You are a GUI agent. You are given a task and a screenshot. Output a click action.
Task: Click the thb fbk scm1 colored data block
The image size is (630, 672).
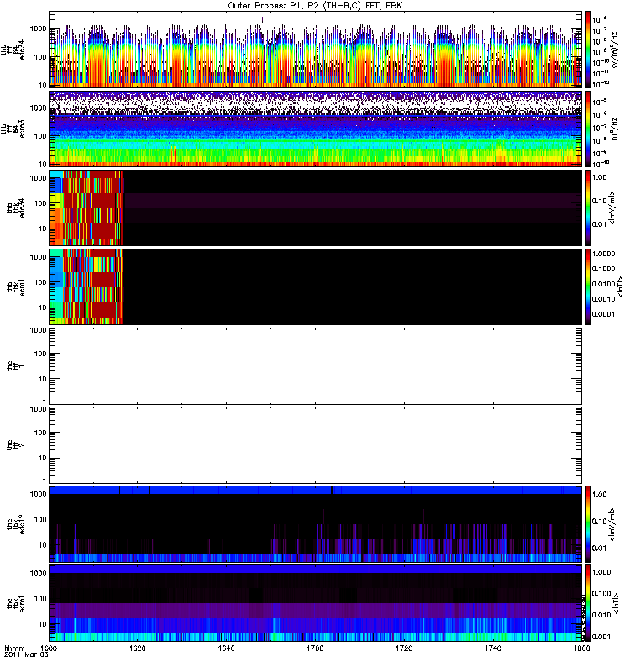click(x=86, y=286)
